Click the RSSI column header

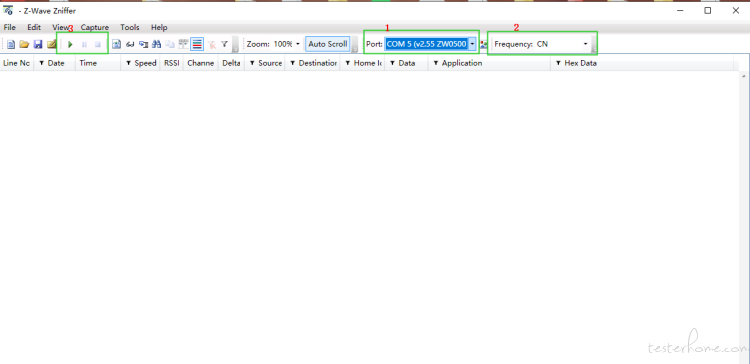(x=171, y=63)
